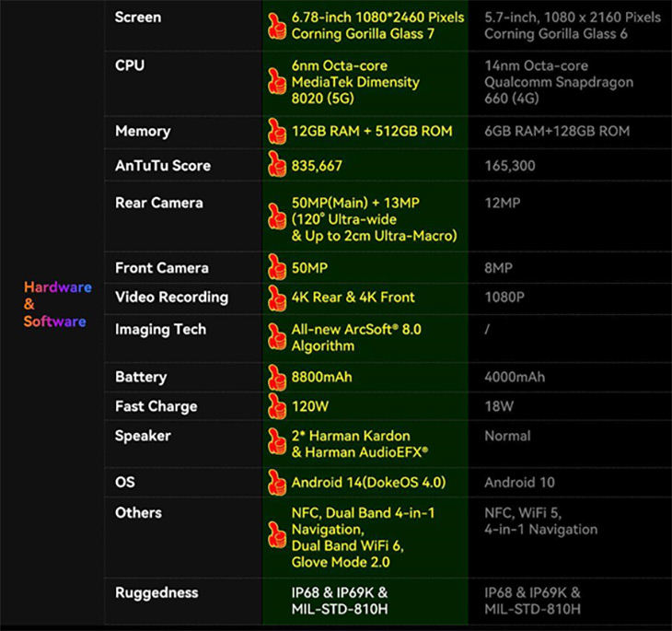Image resolution: width=672 pixels, height=631 pixels.
Task: Click the '2* Harman Kardon' speaker cell
Action: (x=360, y=444)
